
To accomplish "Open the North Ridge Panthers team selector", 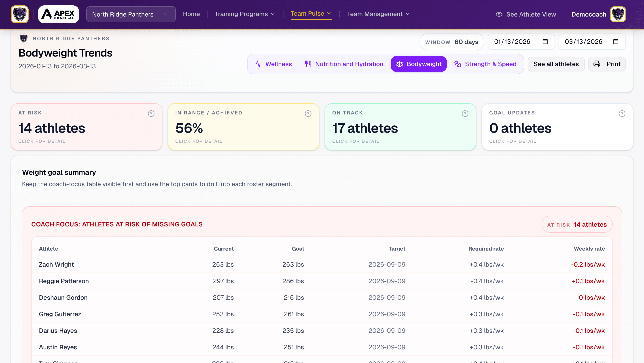I will [131, 14].
